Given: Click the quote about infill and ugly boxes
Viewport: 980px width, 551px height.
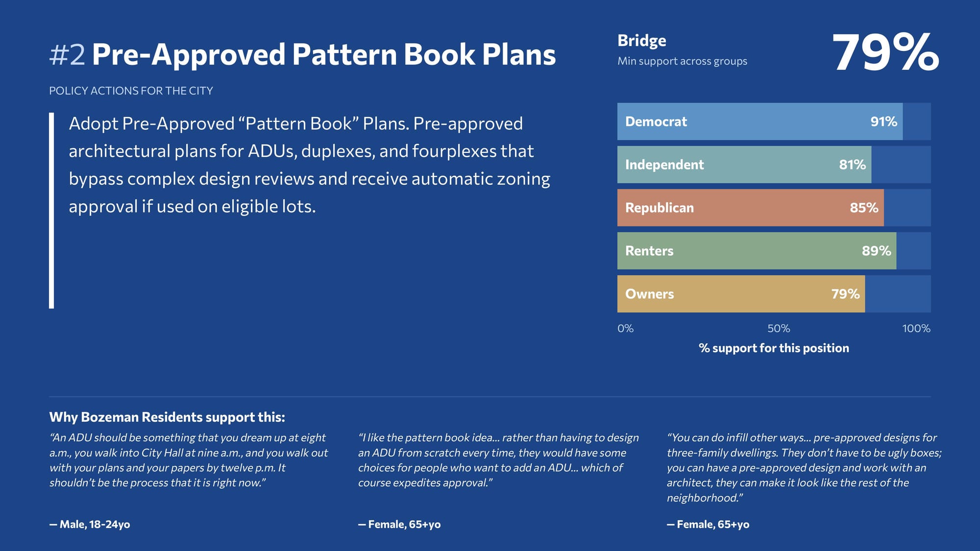Looking at the screenshot, I should tap(804, 467).
